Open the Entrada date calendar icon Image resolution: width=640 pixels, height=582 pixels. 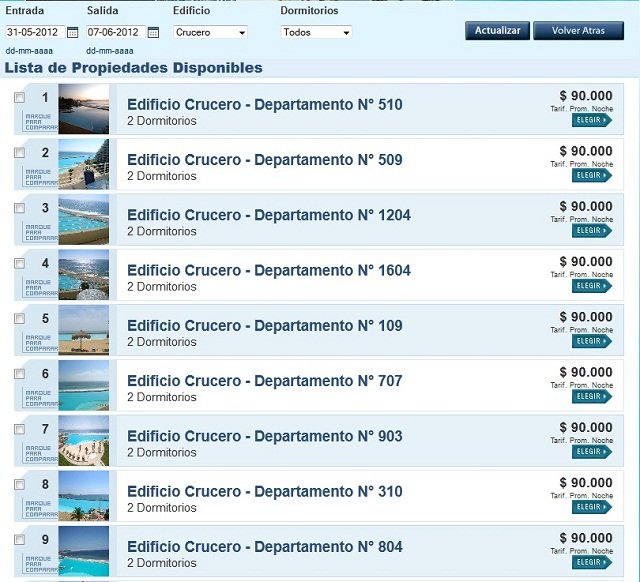click(73, 32)
